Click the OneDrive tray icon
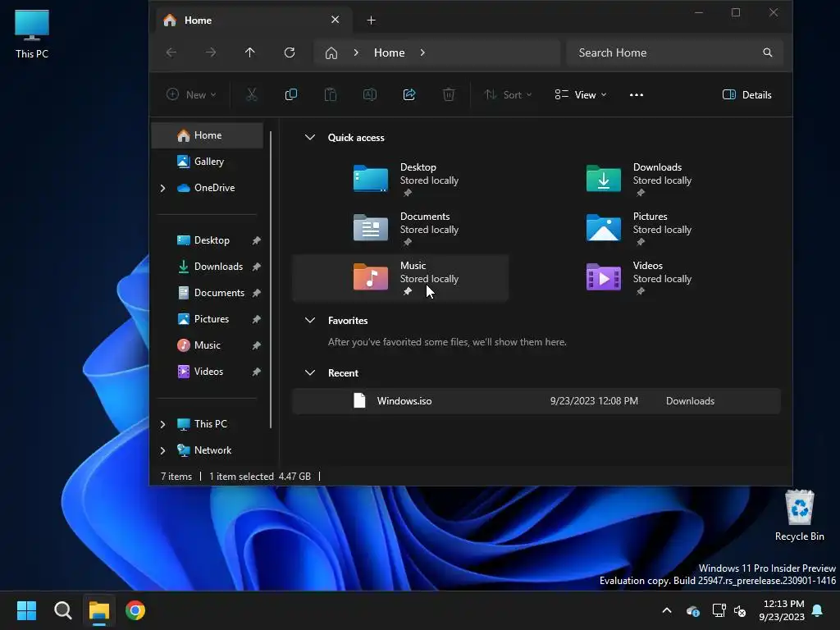Viewport: 840px width, 630px height. click(692, 610)
